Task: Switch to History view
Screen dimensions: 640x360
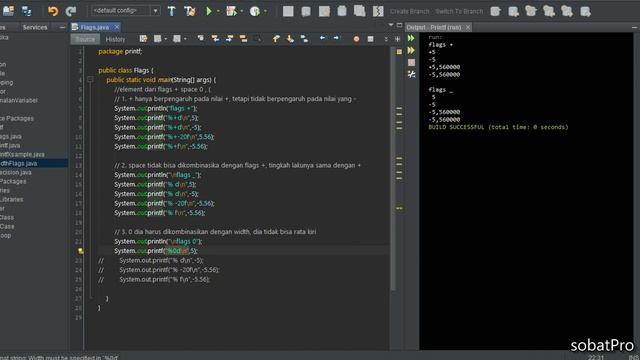Action: click(x=116, y=39)
